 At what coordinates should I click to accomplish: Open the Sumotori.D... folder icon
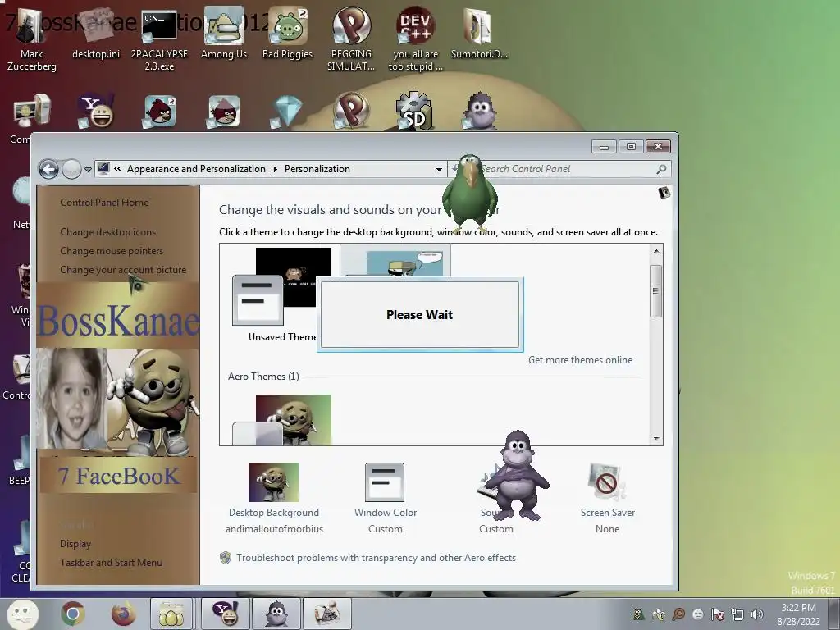point(479,33)
